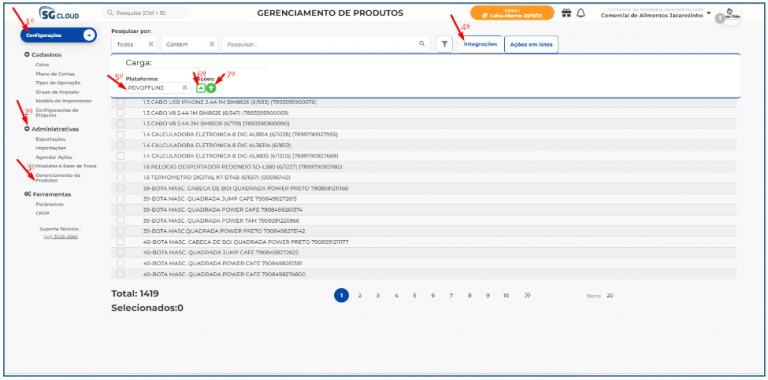This screenshot has width=768, height=380.
Task: Click the support phone number link
Action: click(60, 237)
